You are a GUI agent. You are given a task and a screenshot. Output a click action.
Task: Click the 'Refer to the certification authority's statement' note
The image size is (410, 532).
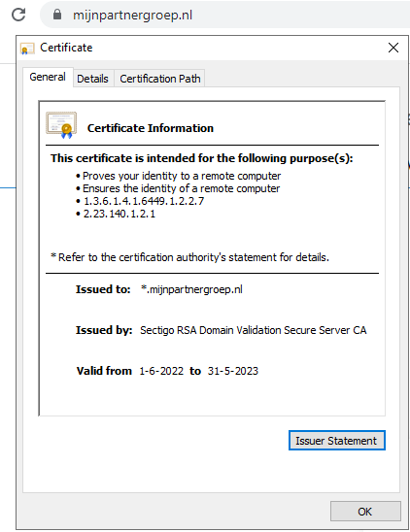click(x=189, y=257)
